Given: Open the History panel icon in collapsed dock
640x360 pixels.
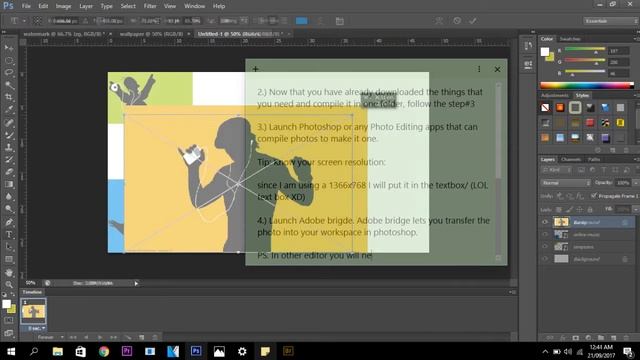Looking at the screenshot, I should [528, 46].
